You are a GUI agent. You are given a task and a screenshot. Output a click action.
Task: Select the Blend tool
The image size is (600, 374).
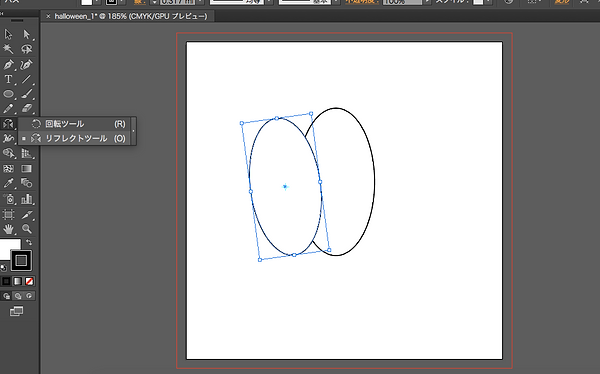26,183
